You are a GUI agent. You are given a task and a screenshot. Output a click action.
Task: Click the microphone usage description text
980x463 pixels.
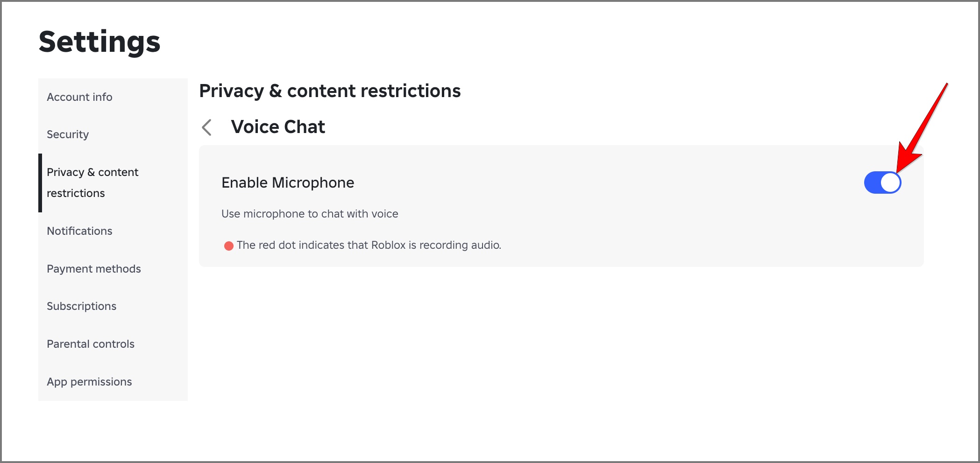tap(310, 213)
